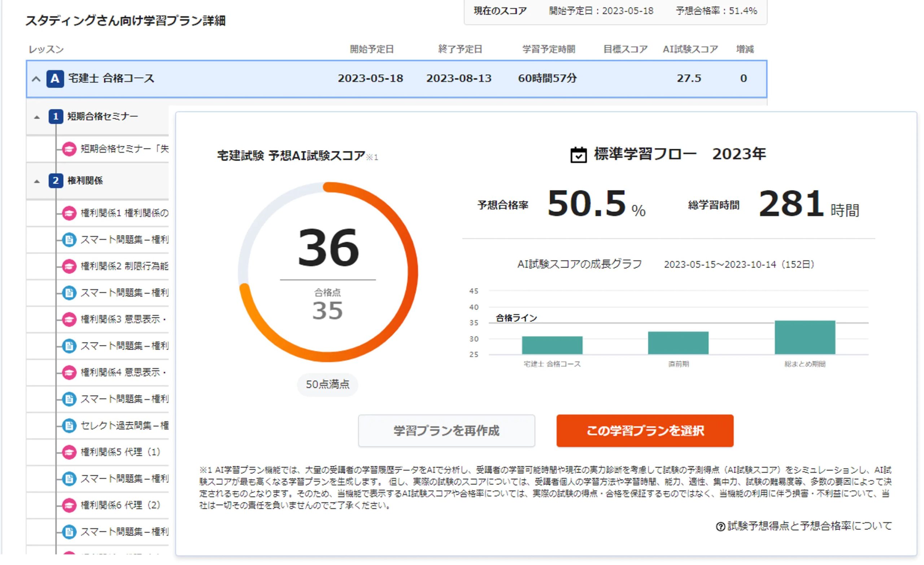The image size is (924, 565).
Task: Click the number 2 section badge
Action: [56, 181]
